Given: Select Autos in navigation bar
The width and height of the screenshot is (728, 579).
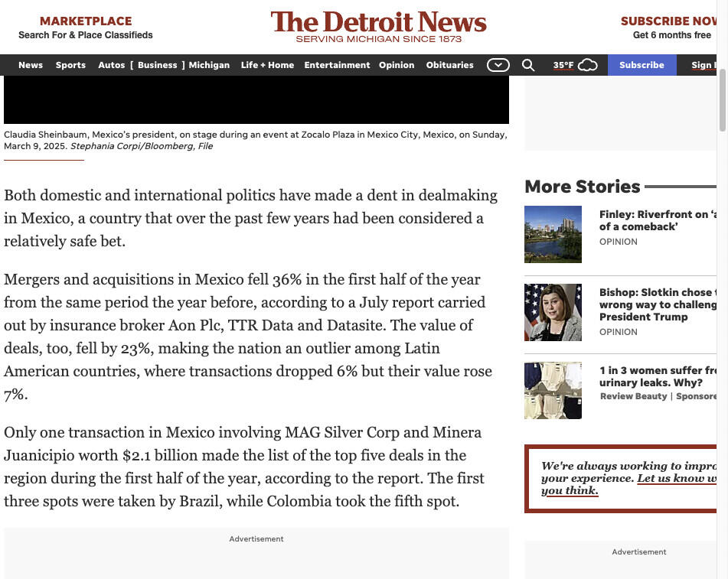Looking at the screenshot, I should coord(111,65).
